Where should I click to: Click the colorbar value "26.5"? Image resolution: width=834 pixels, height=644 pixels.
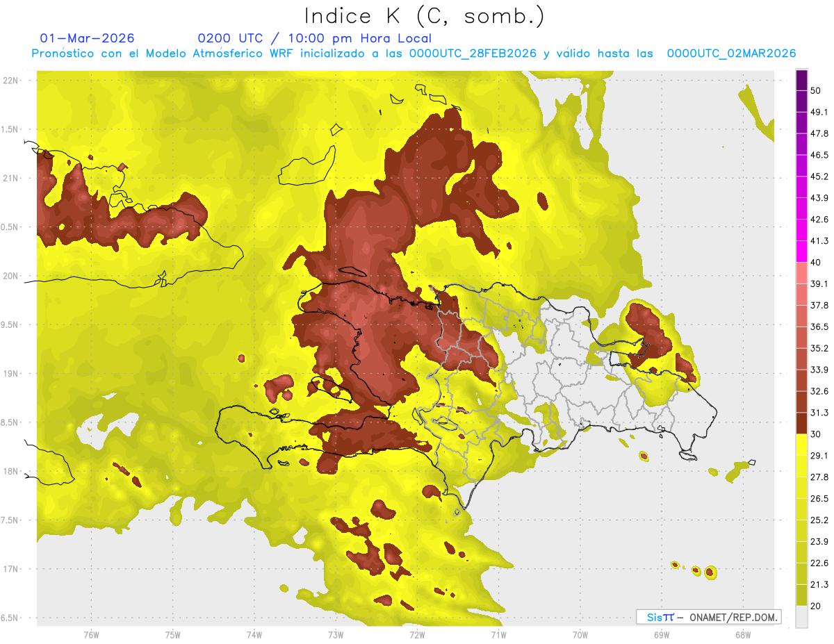[819, 499]
